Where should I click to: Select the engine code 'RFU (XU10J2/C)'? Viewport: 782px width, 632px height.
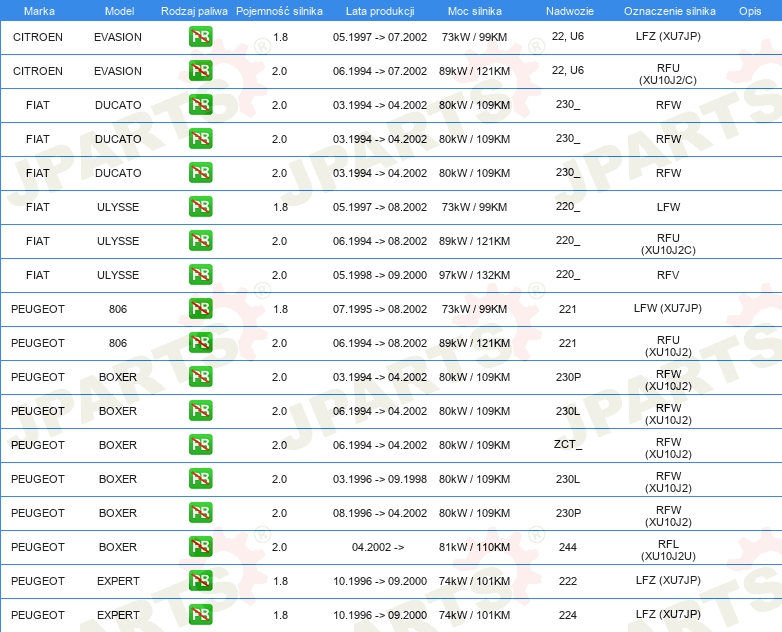(x=668, y=74)
